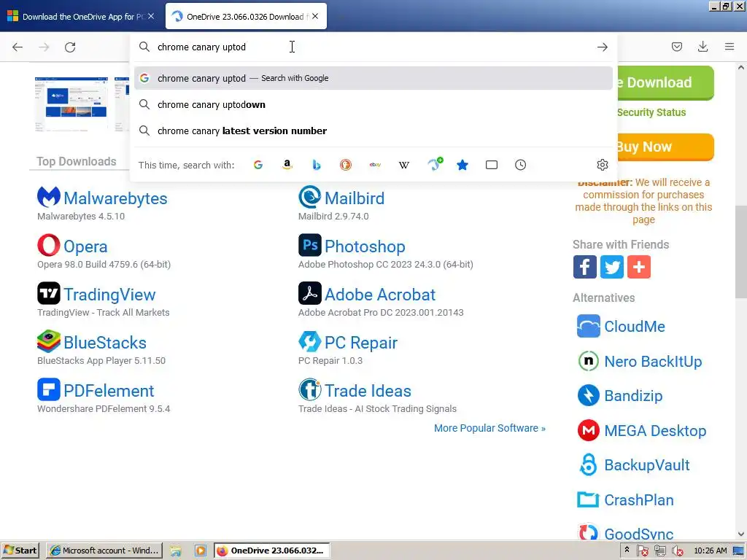Open the Adobe Acrobat download link

[380, 295]
